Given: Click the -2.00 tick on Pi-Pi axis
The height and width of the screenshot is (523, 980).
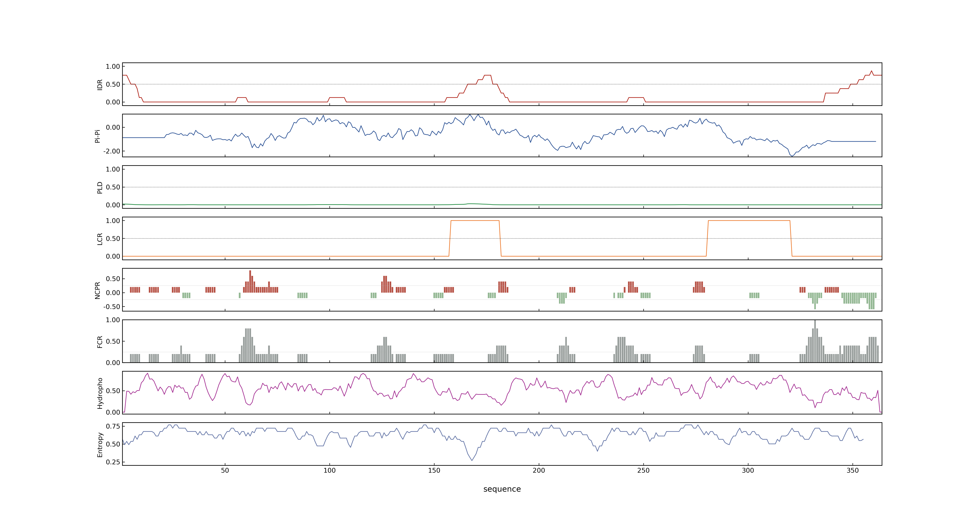Looking at the screenshot, I should coord(111,151).
